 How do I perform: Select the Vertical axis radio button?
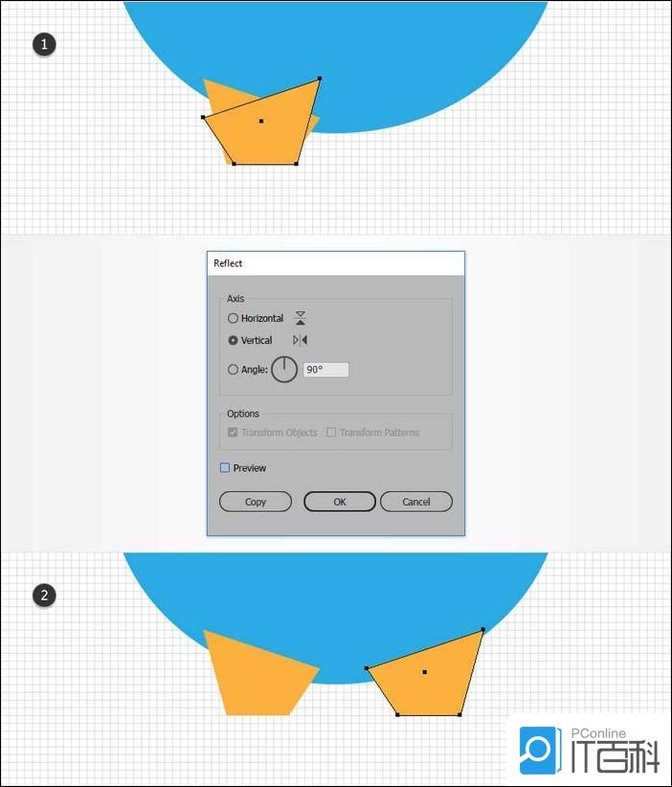coord(233,340)
